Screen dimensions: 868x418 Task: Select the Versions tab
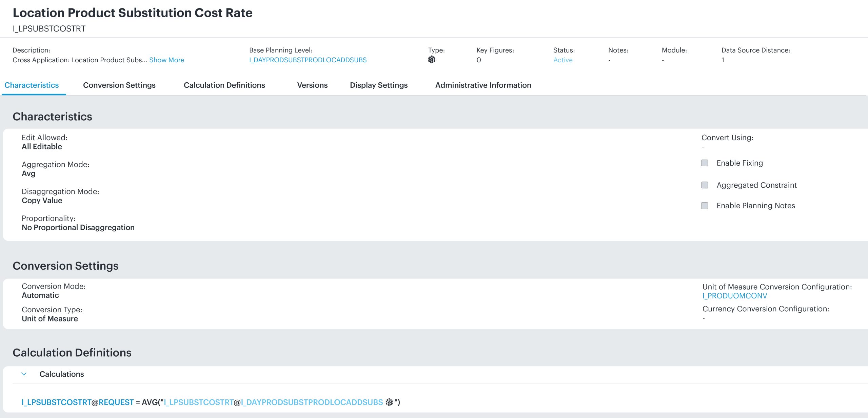tap(312, 85)
